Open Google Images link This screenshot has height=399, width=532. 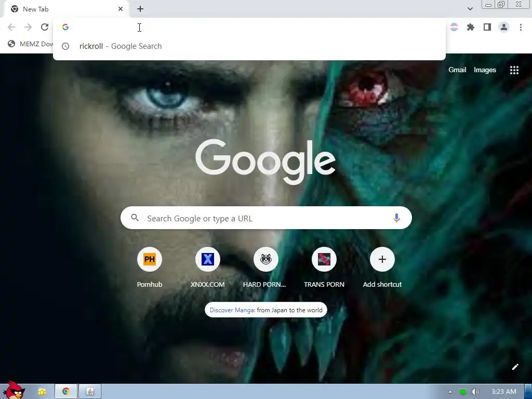[x=485, y=70]
